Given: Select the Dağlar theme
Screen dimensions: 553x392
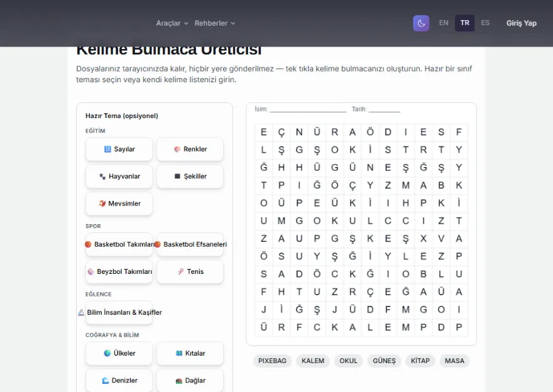Looking at the screenshot, I should [x=190, y=380].
